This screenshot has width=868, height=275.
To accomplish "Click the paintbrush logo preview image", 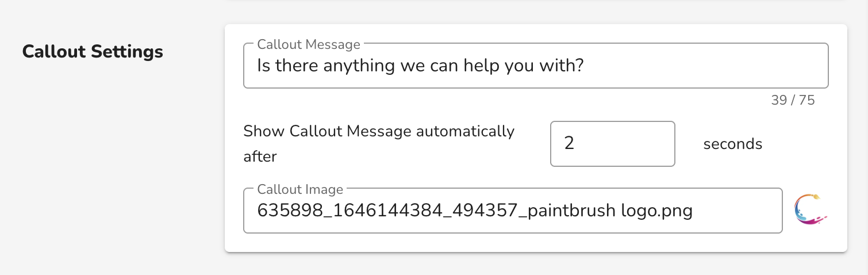I will [x=810, y=209].
